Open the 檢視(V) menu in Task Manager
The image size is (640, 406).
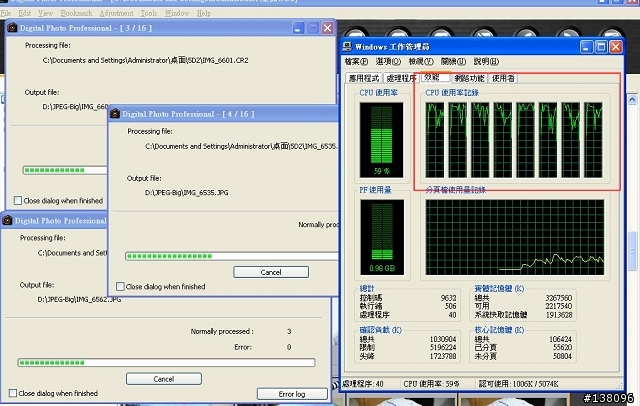(x=421, y=62)
